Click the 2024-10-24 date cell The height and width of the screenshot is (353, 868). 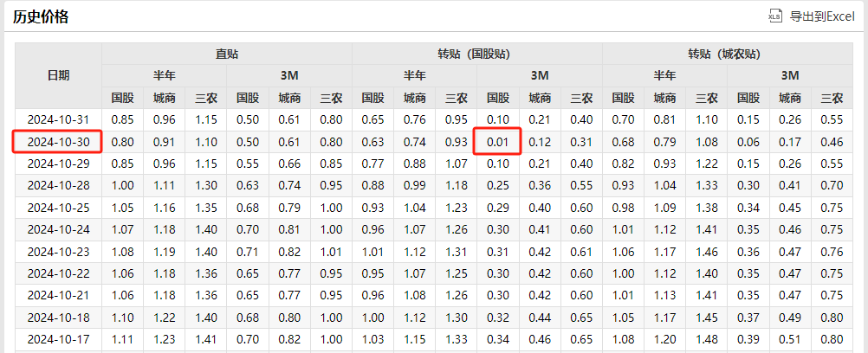pos(58,229)
